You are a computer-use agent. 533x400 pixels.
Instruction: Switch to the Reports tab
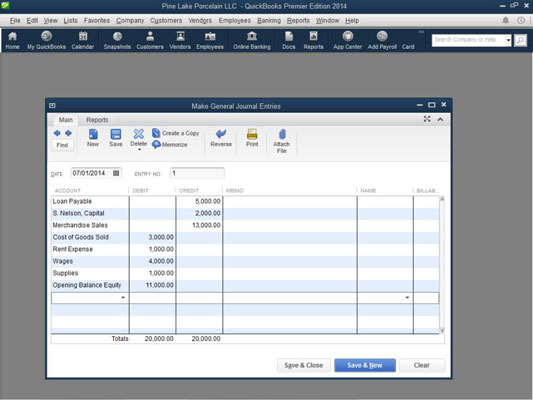97,120
